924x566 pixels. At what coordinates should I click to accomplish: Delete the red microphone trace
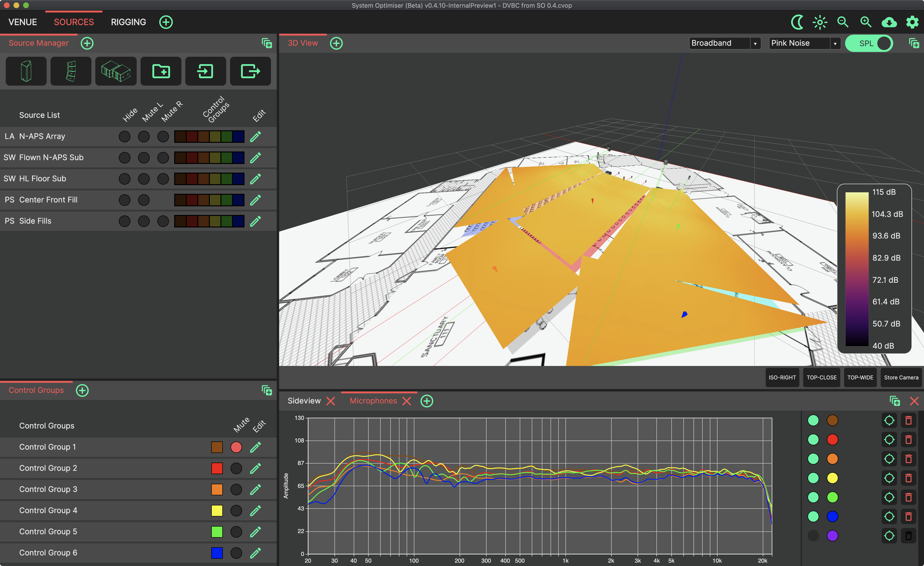click(x=908, y=440)
